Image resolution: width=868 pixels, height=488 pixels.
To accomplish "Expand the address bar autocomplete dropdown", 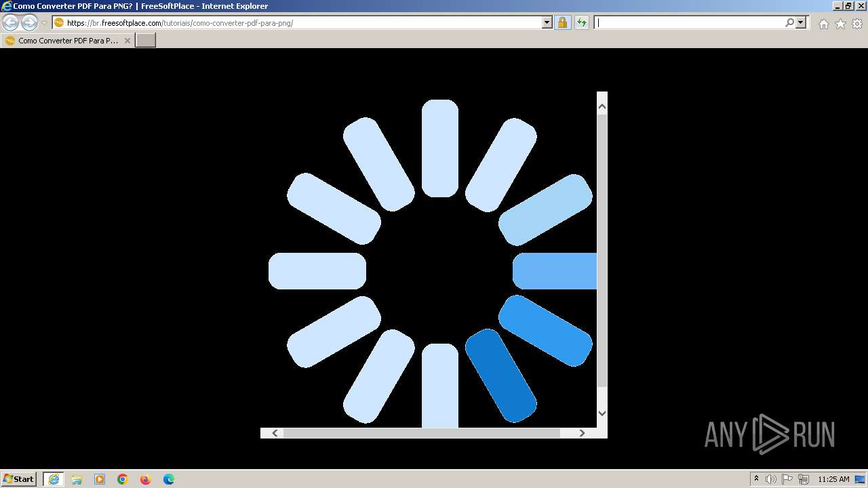I will 547,22.
